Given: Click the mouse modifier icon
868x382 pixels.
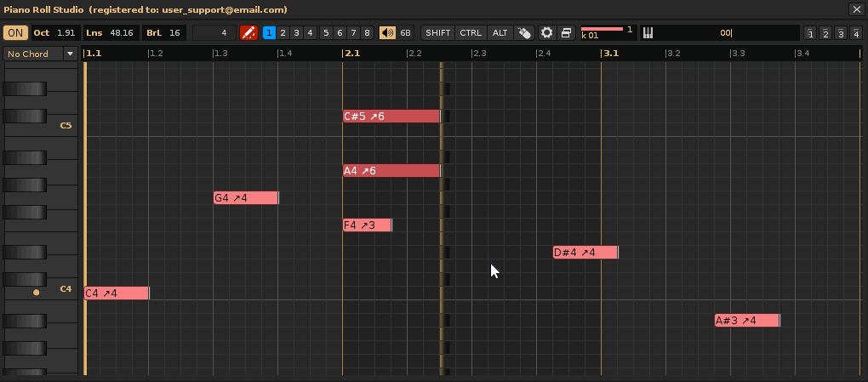Looking at the screenshot, I should coord(524,33).
